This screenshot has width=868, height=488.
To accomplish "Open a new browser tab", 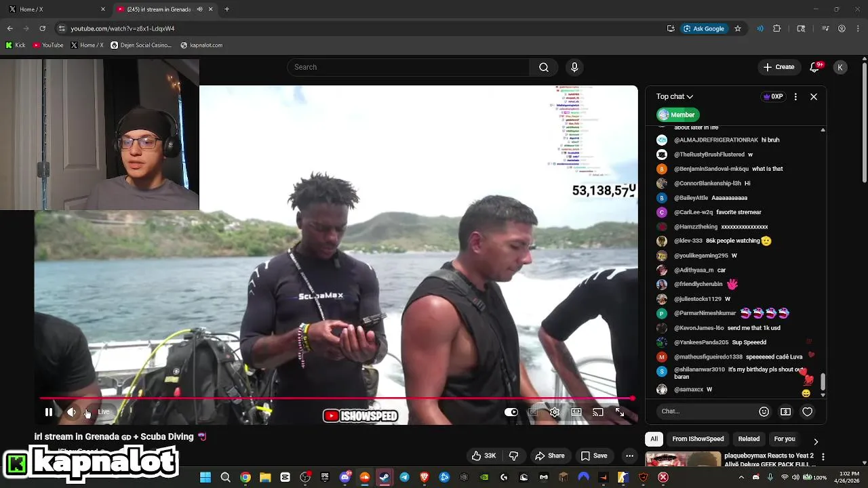I will (x=226, y=9).
